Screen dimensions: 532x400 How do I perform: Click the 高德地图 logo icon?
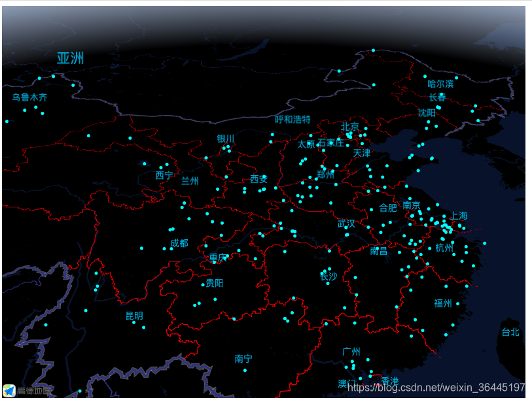point(9,390)
